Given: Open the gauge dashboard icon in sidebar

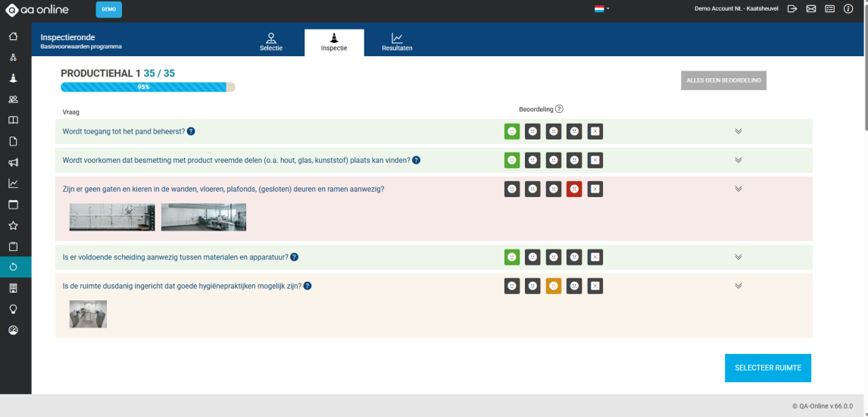Looking at the screenshot, I should (x=14, y=330).
